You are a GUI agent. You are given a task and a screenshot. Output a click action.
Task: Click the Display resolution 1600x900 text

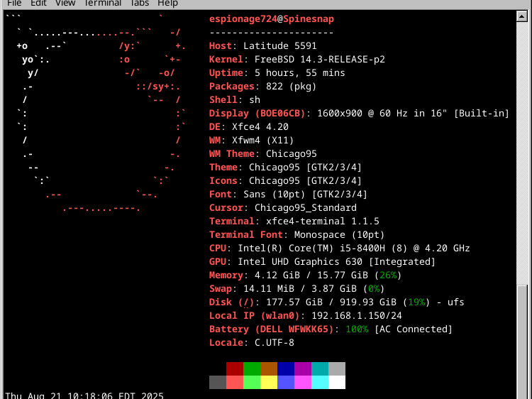coord(339,114)
